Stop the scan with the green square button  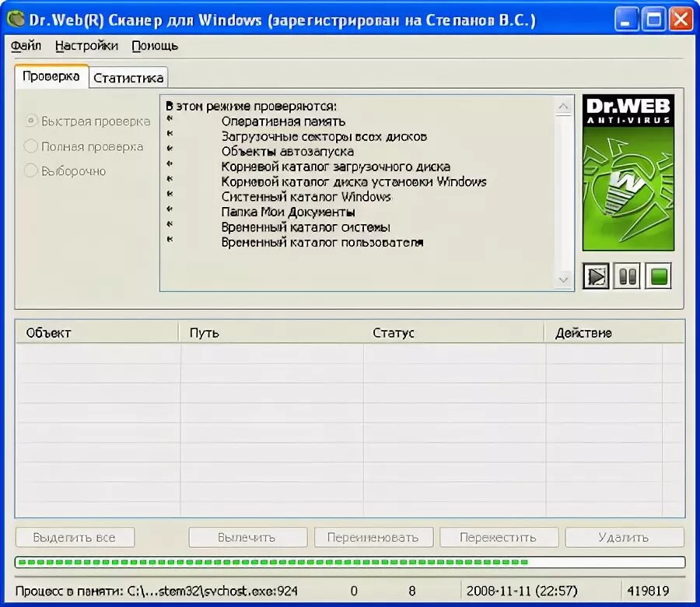(x=659, y=276)
